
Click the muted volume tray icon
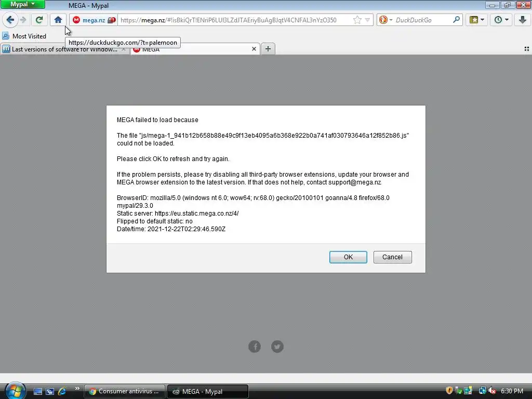pyautogui.click(x=492, y=391)
